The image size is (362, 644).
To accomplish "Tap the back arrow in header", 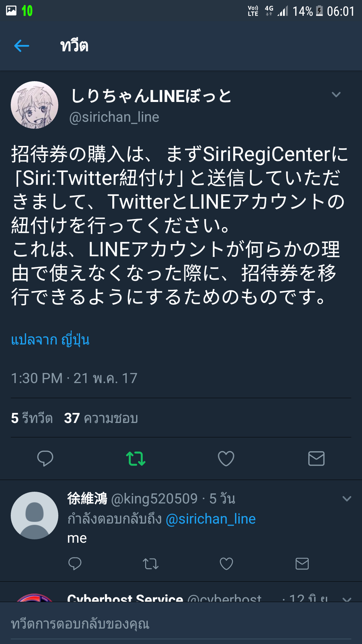I will click(x=22, y=46).
